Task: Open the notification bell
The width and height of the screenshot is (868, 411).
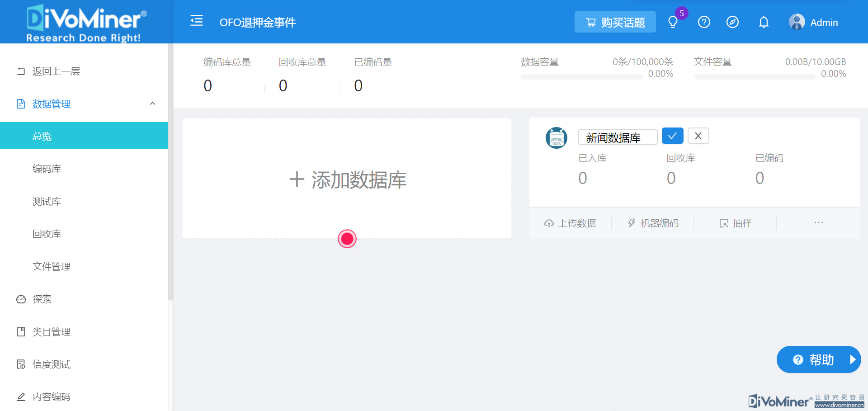Action: point(763,22)
